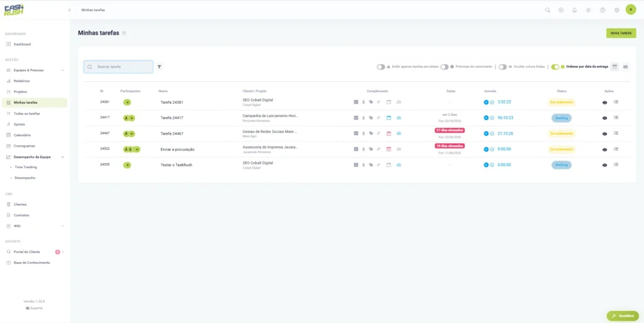644x323 pixels.
Task: Start timer for Enviar a procuração
Action: tap(486, 149)
